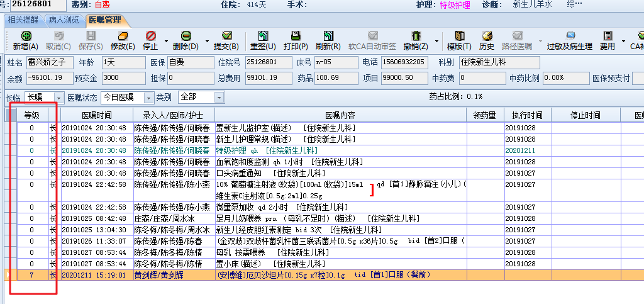Click the 科别 field 住院新生儿科

[x=499, y=62]
